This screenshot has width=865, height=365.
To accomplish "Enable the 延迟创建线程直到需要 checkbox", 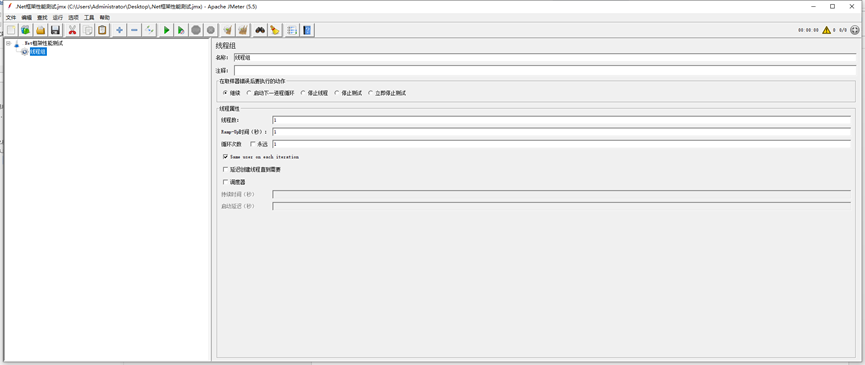I will pyautogui.click(x=225, y=169).
